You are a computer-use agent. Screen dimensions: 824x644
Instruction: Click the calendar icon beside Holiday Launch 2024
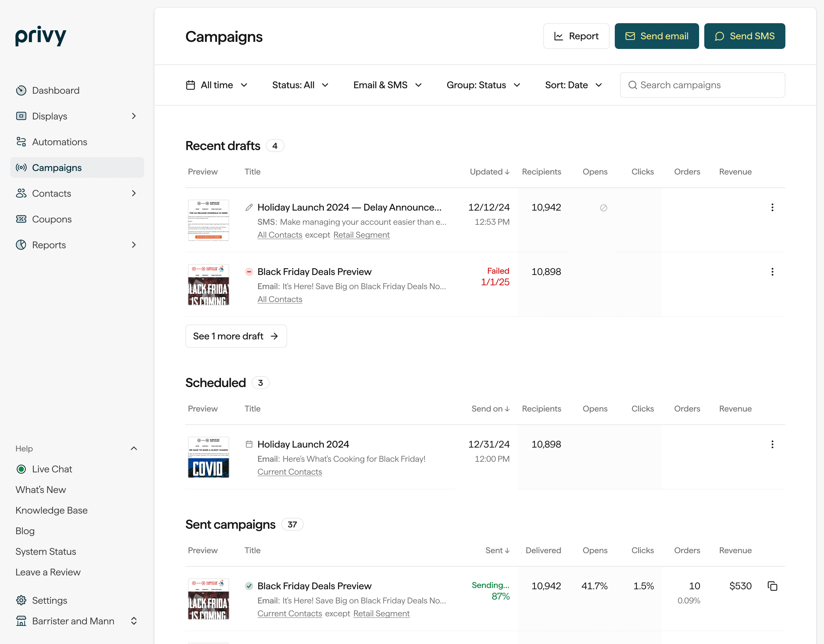coord(248,444)
